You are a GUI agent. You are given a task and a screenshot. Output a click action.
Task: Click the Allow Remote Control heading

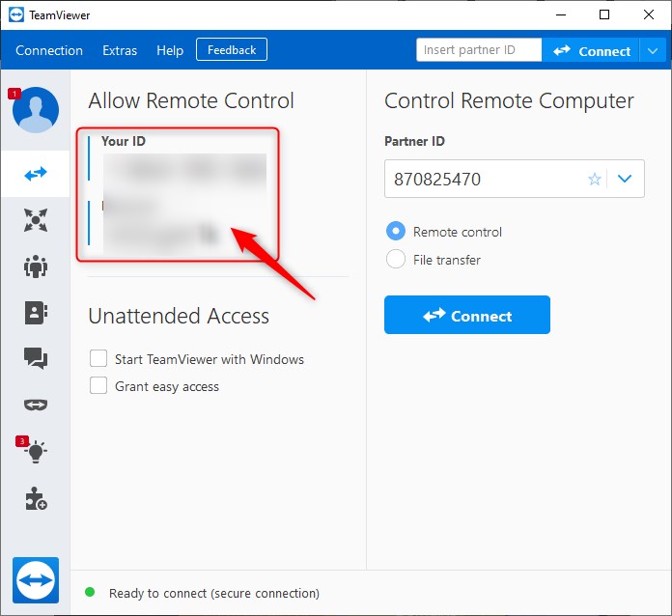(x=191, y=101)
